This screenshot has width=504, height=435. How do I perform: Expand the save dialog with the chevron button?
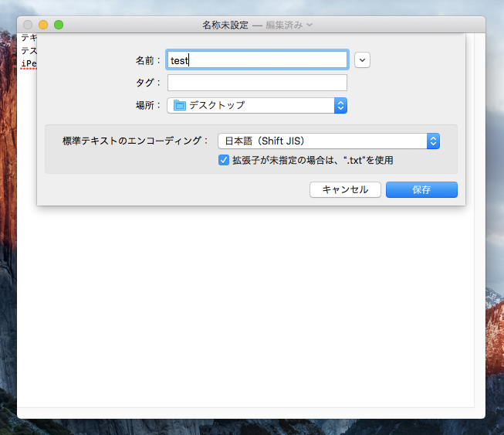click(x=362, y=60)
